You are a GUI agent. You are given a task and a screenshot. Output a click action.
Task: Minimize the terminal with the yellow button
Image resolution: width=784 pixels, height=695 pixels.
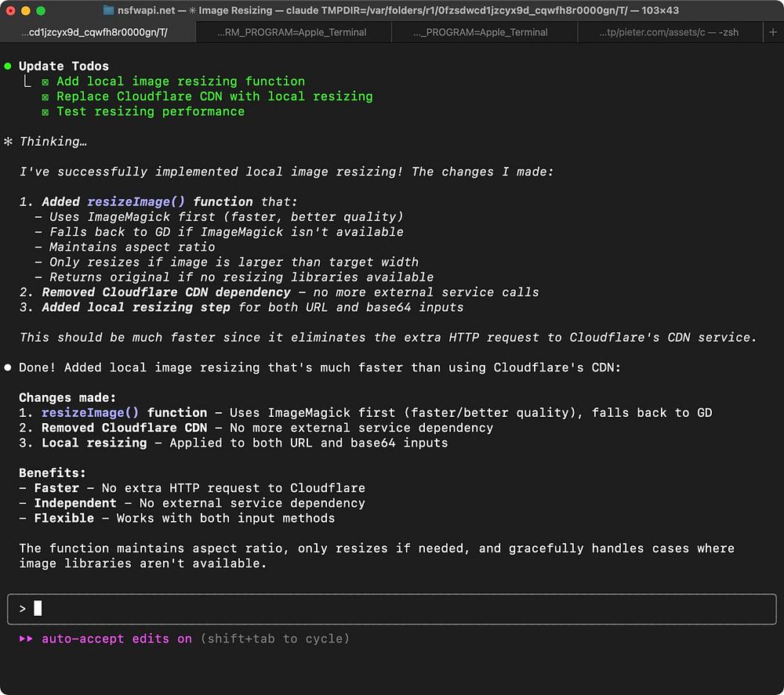tap(26, 10)
